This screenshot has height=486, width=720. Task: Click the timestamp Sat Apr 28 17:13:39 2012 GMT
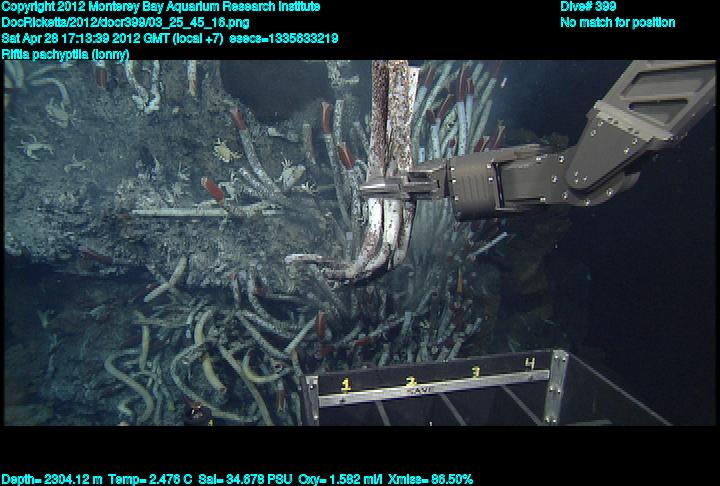coord(86,38)
